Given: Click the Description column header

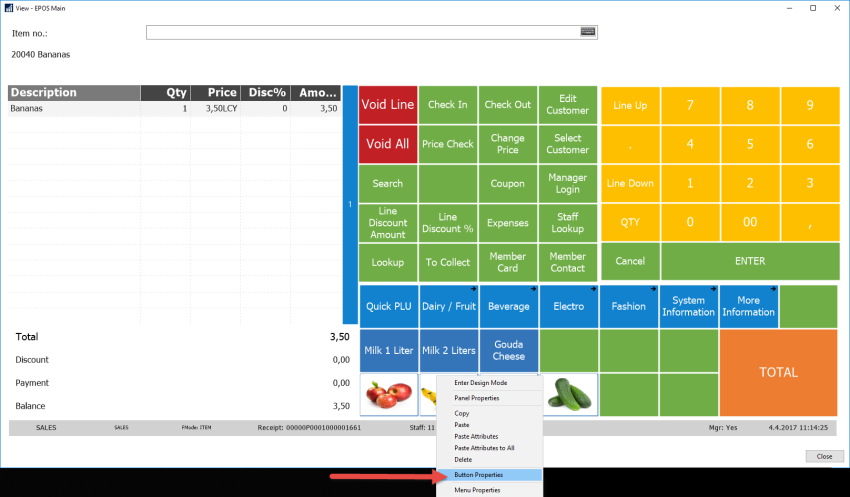Looking at the screenshot, I should coord(74,93).
